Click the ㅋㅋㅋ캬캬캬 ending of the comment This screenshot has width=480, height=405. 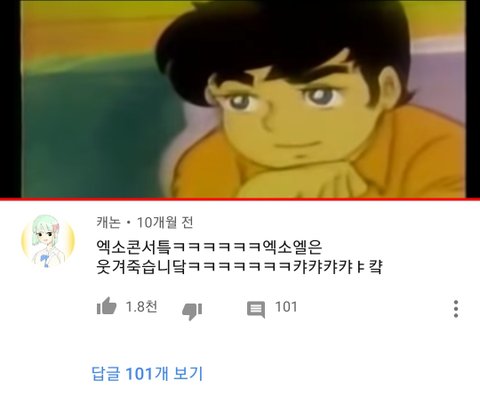[286, 267]
